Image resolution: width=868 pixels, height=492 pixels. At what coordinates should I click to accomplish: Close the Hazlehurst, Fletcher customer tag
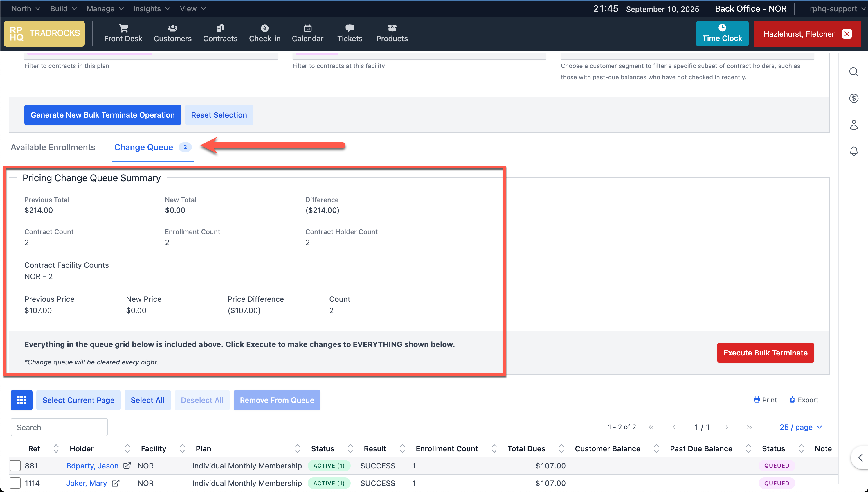tap(847, 34)
